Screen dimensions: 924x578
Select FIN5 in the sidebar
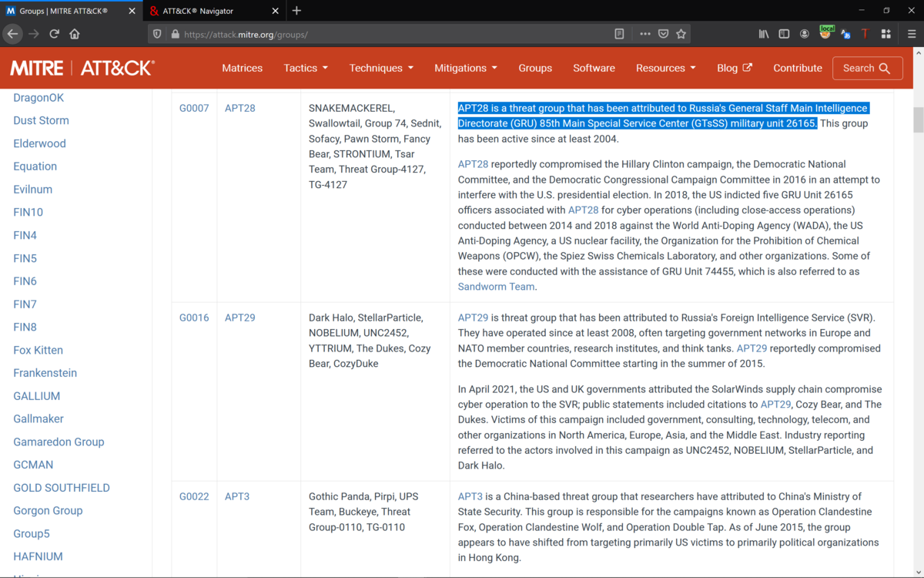tap(25, 258)
